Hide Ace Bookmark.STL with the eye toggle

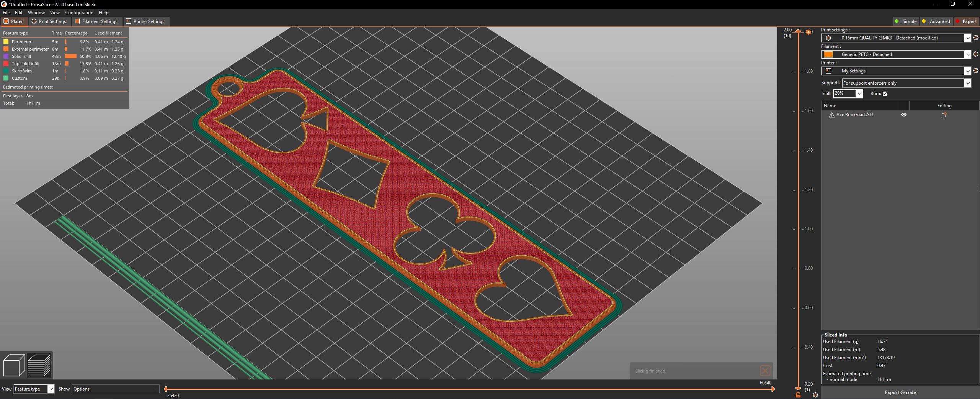[x=903, y=114]
